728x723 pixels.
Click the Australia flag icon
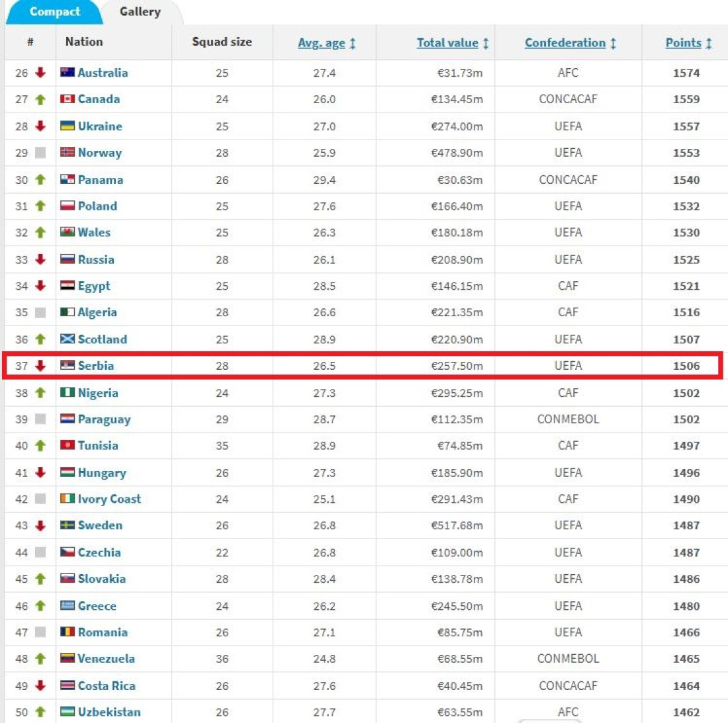[x=67, y=72]
